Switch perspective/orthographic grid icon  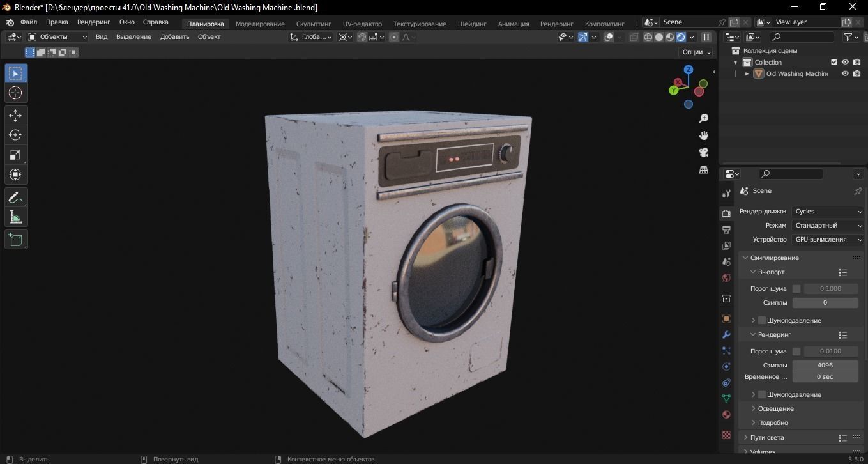[704, 169]
